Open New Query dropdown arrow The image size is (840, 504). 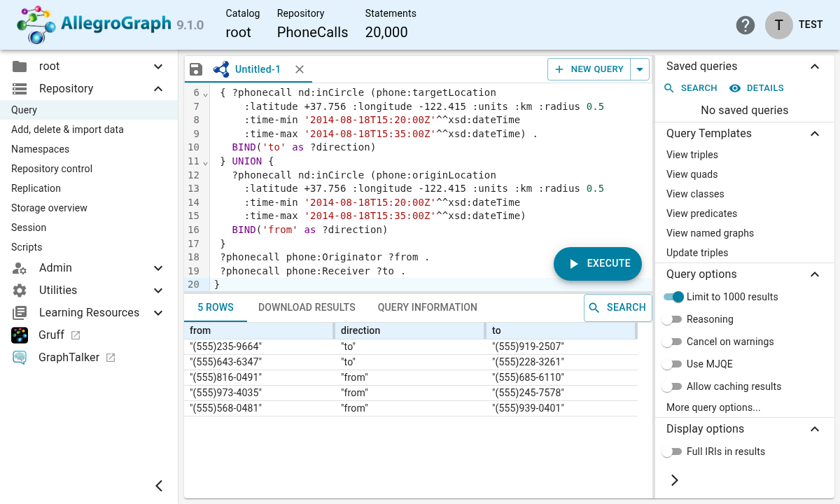click(640, 69)
